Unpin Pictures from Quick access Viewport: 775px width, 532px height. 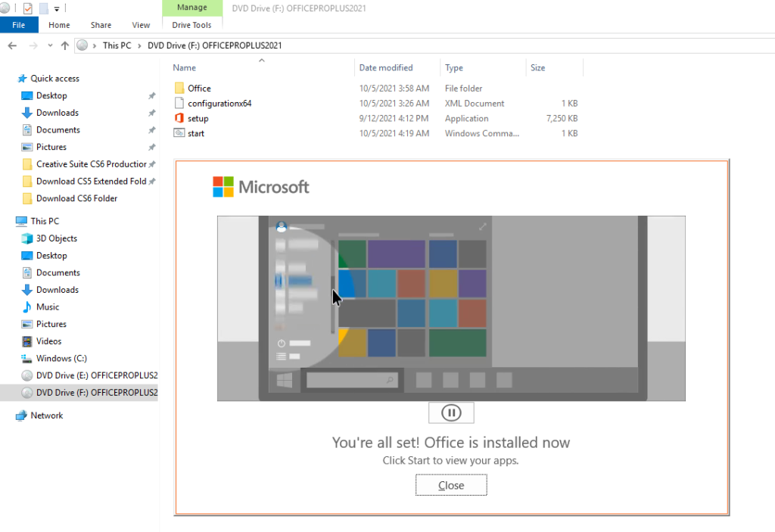(151, 147)
